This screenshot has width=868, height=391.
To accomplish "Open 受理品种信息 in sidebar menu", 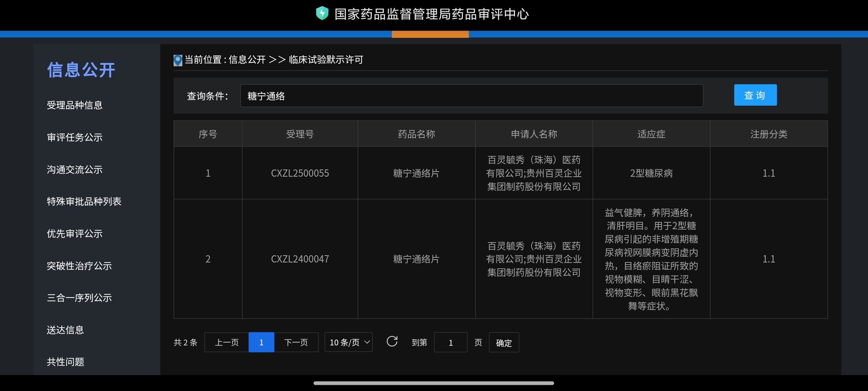I will 75,105.
